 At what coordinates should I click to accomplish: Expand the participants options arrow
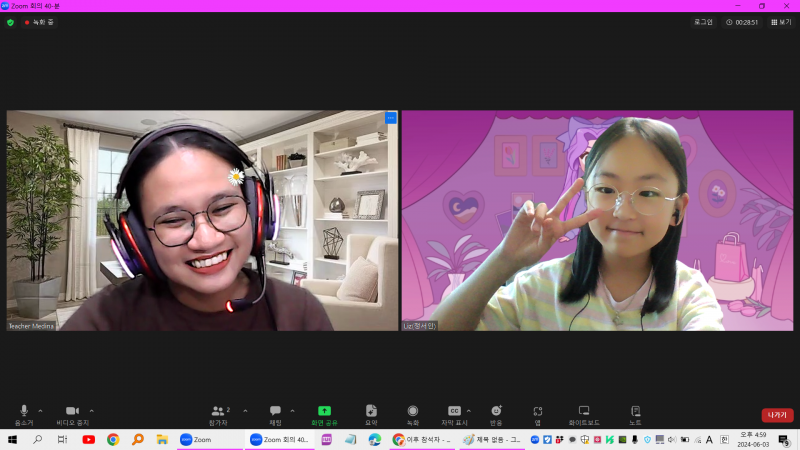click(x=245, y=410)
